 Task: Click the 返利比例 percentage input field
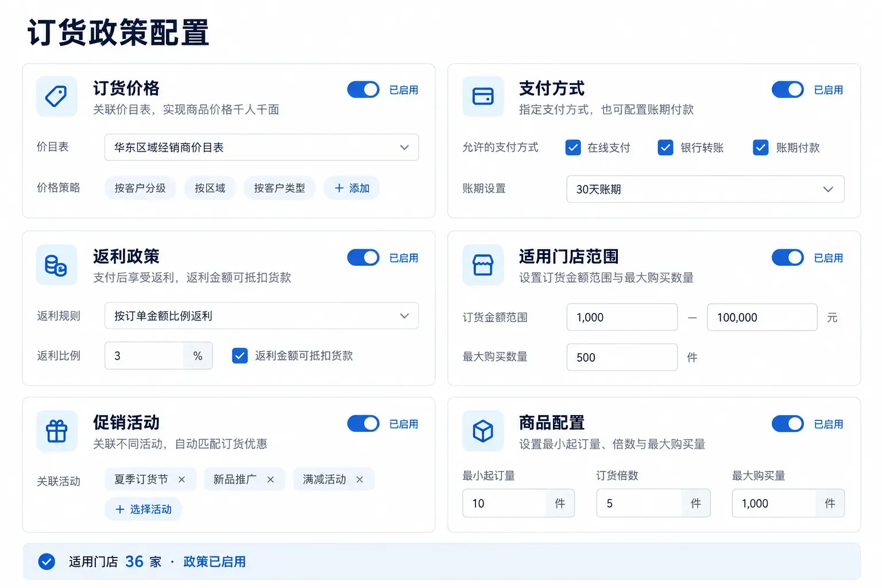point(158,356)
